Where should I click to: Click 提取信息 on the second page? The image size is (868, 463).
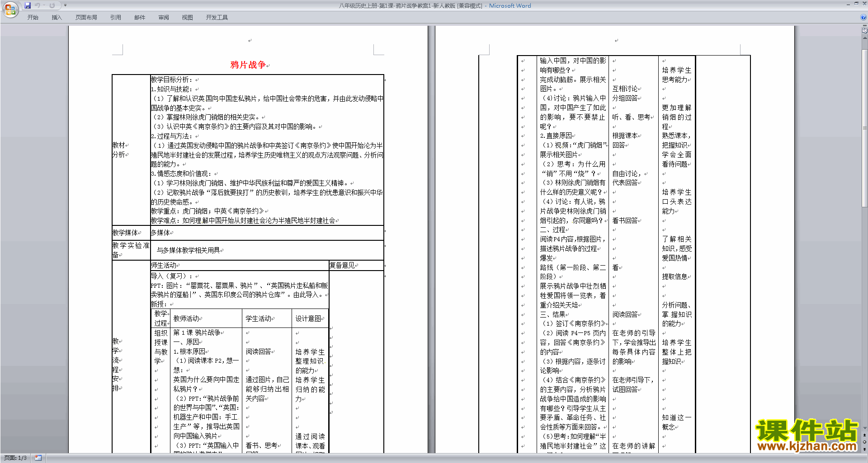click(x=675, y=276)
